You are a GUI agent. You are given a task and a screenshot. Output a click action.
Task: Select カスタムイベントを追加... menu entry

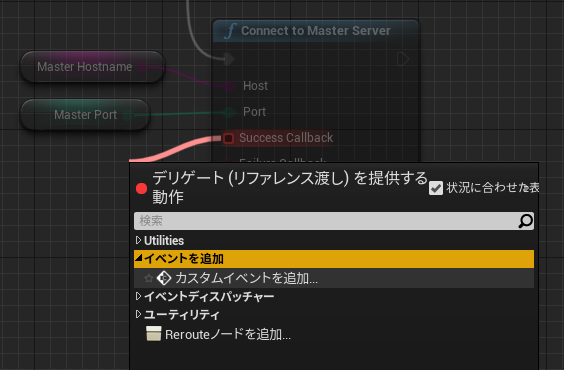point(334,278)
